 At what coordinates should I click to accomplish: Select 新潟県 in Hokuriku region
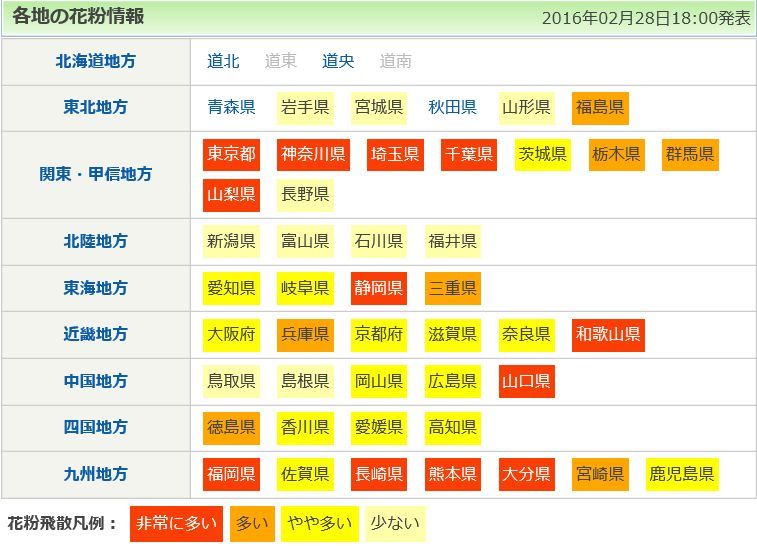pos(231,242)
